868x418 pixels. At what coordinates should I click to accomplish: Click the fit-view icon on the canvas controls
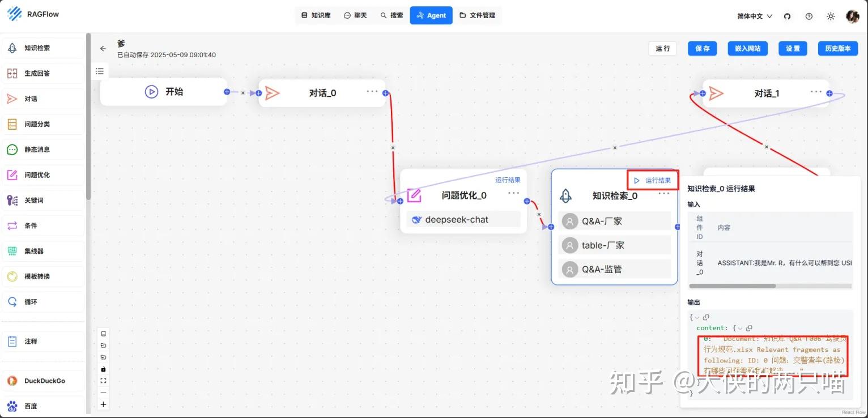[x=103, y=381]
